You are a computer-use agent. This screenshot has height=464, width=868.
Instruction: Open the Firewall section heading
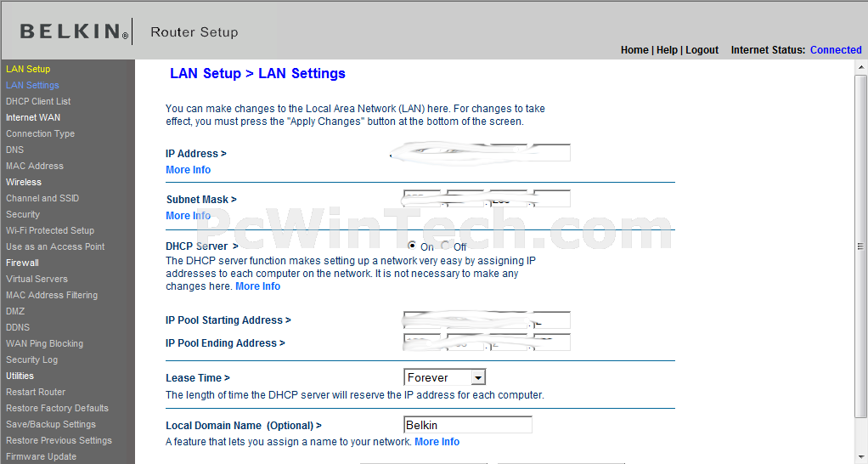pyautogui.click(x=22, y=263)
